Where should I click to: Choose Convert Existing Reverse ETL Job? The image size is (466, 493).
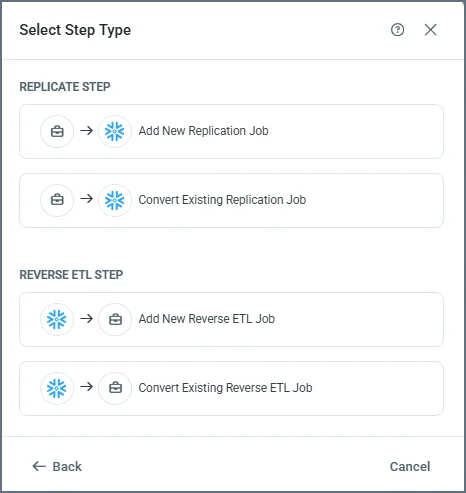231,388
